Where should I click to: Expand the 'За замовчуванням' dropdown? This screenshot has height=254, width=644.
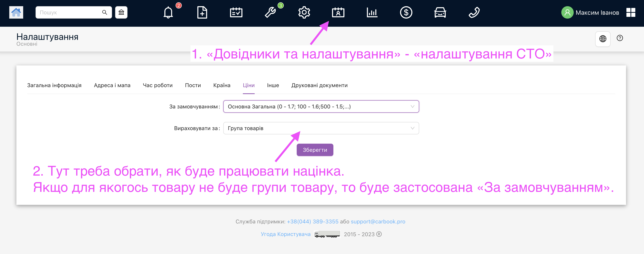(x=321, y=106)
